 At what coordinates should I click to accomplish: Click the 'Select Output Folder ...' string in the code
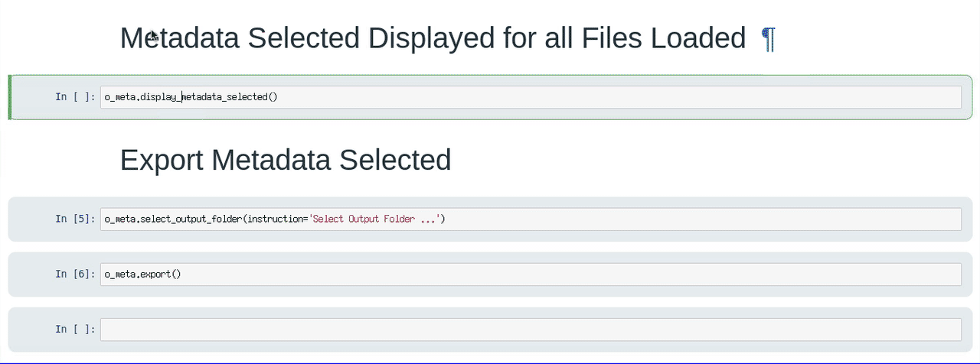pos(374,219)
